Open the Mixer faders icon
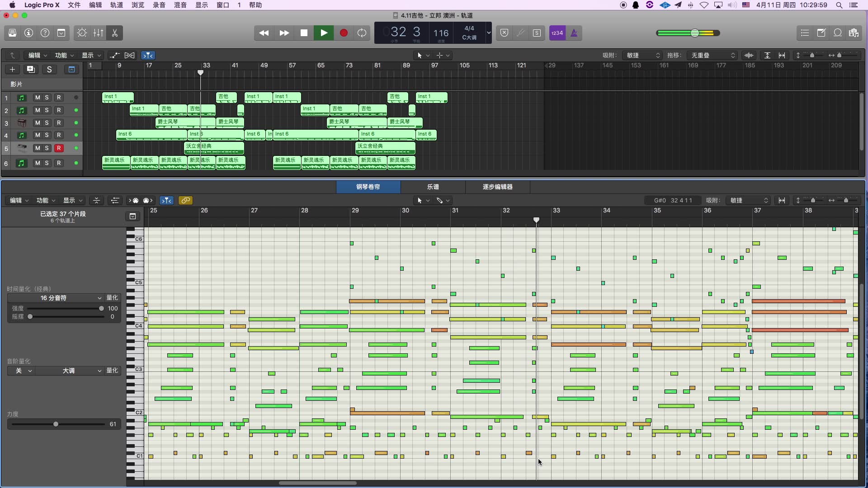 [98, 33]
